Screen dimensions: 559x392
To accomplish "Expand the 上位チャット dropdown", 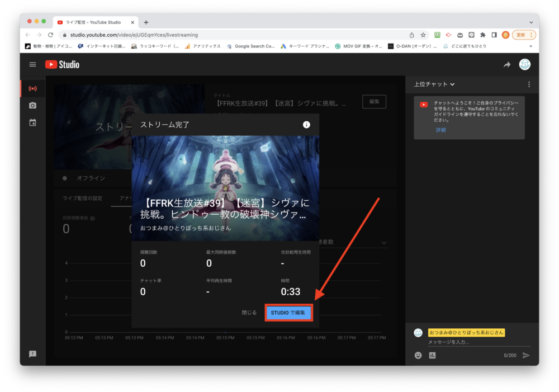I will (434, 84).
